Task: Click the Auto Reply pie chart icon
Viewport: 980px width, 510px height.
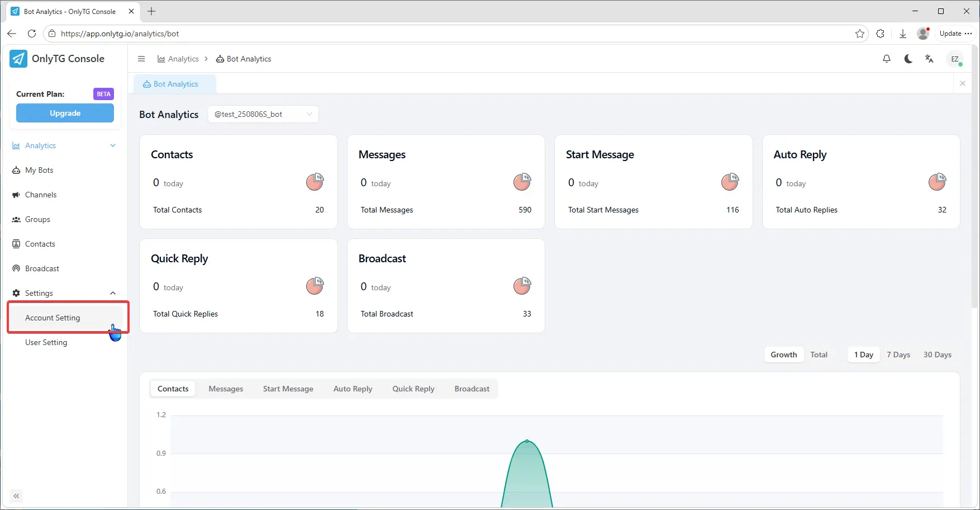Action: point(937,182)
